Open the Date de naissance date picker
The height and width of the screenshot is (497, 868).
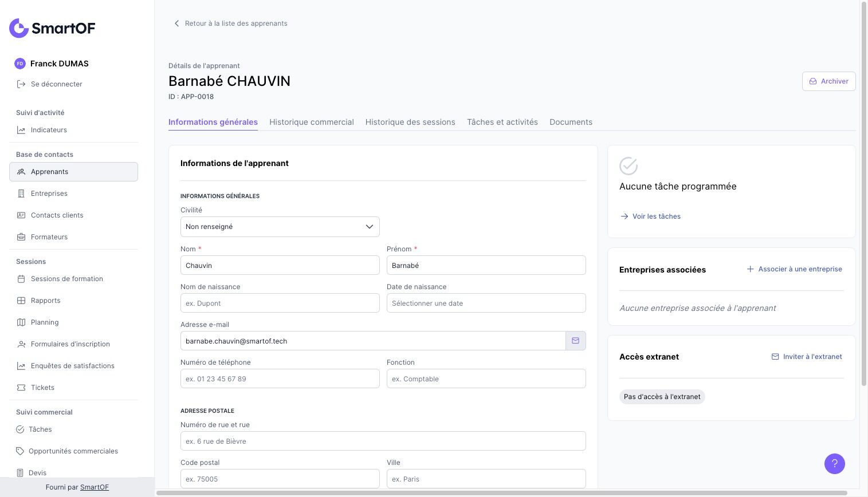[x=486, y=303]
